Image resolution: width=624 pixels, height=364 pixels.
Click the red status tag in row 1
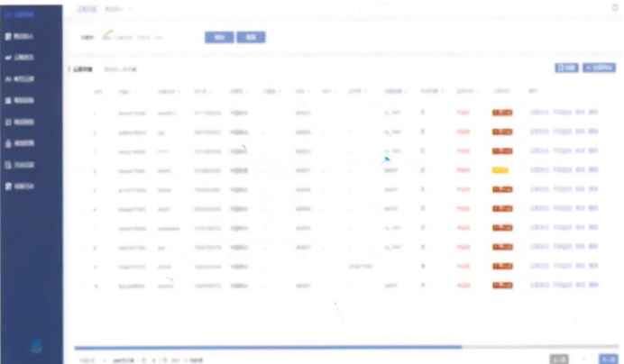coord(501,113)
